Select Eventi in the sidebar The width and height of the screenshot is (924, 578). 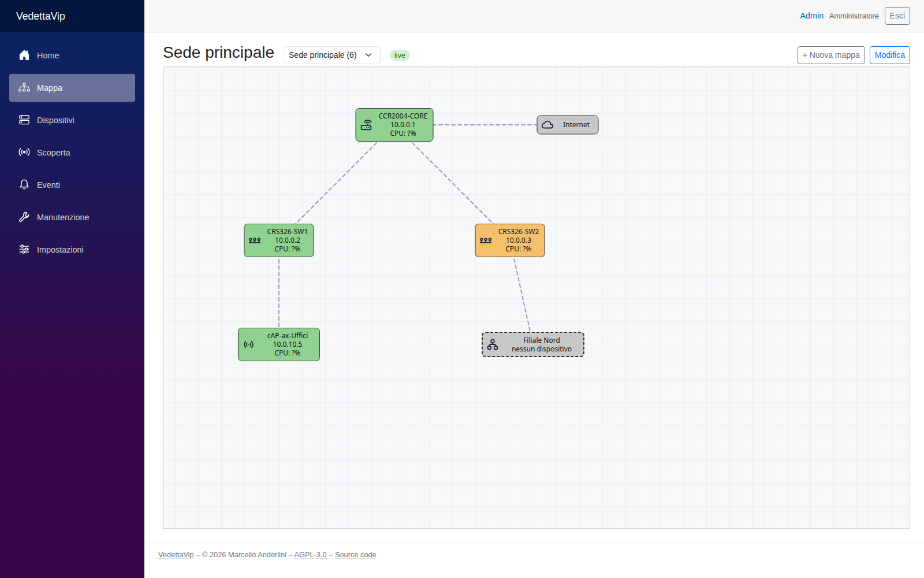[x=72, y=185]
